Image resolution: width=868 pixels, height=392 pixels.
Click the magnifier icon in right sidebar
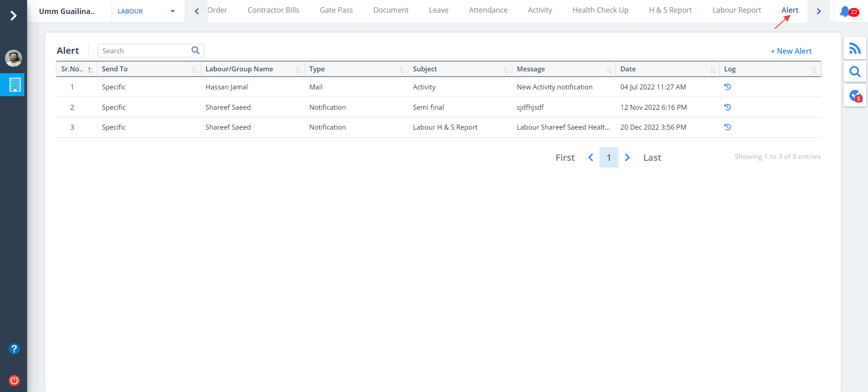[854, 72]
